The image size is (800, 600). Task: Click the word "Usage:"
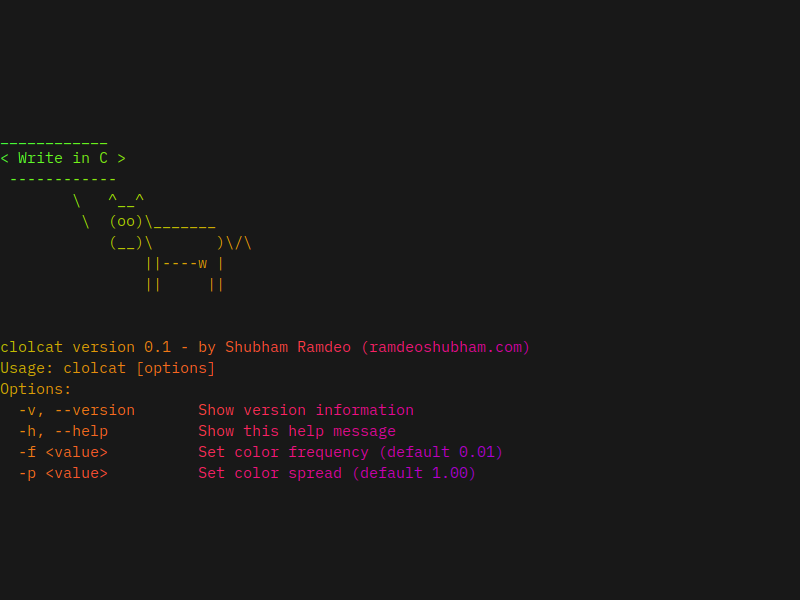click(x=27, y=368)
